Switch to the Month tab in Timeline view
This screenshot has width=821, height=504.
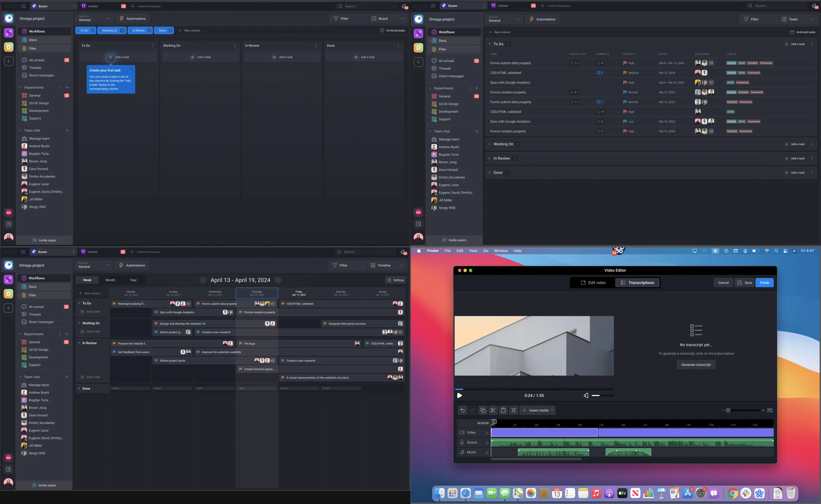[x=110, y=280]
